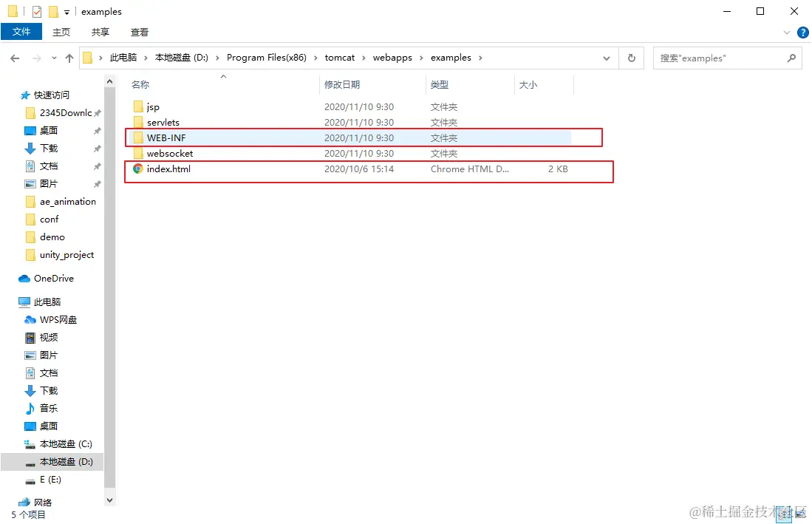Select the index.html Chrome file icon
The height and width of the screenshot is (524, 812).
click(x=137, y=169)
